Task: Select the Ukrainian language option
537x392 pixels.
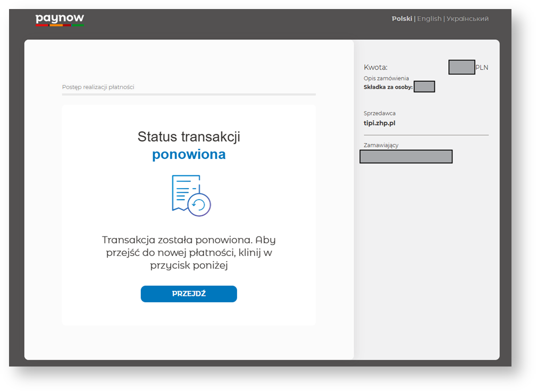Action: [467, 19]
